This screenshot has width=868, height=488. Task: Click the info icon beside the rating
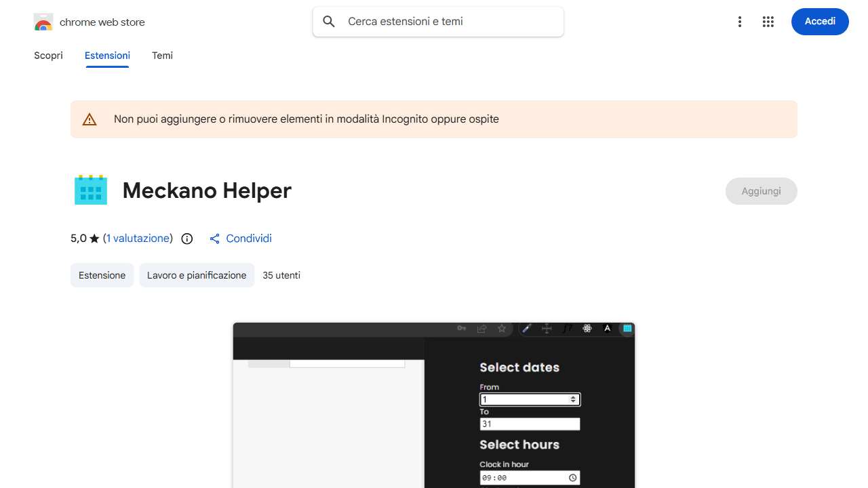pyautogui.click(x=186, y=239)
